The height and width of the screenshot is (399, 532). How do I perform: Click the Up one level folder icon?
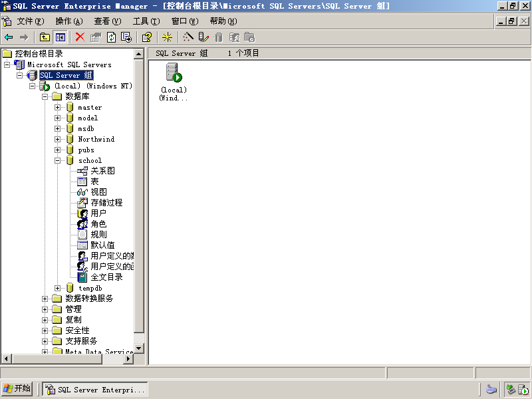point(45,37)
